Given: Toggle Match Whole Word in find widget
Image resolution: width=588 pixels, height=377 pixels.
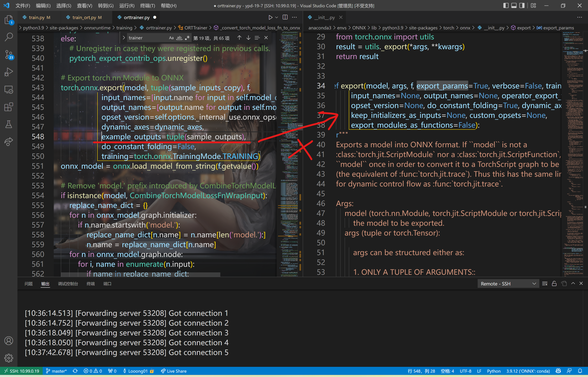Looking at the screenshot, I should point(179,38).
